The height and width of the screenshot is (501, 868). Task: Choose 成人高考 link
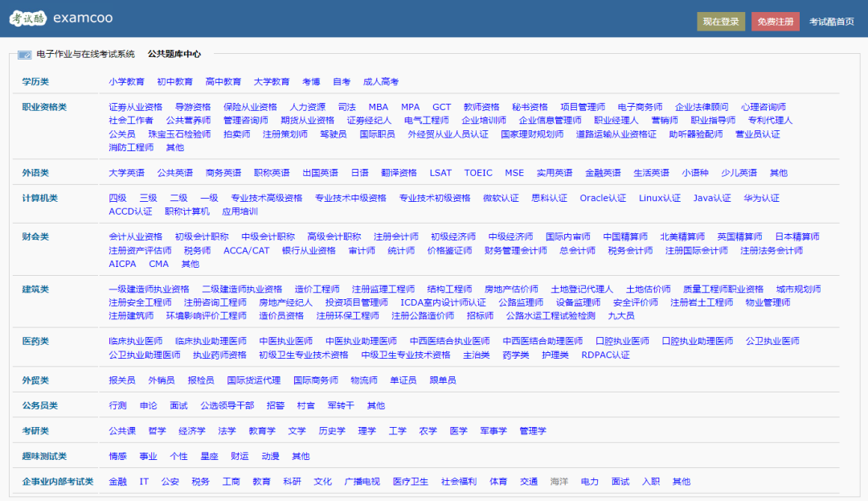[380, 81]
